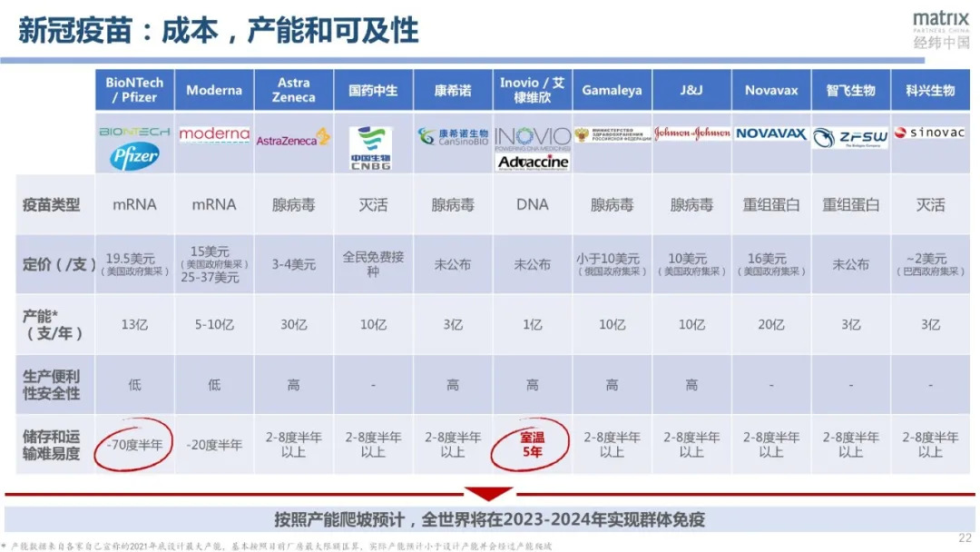Image resolution: width=980 pixels, height=552 pixels.
Task: Click the 25-37美元 Moderna price
Action: 210,278
